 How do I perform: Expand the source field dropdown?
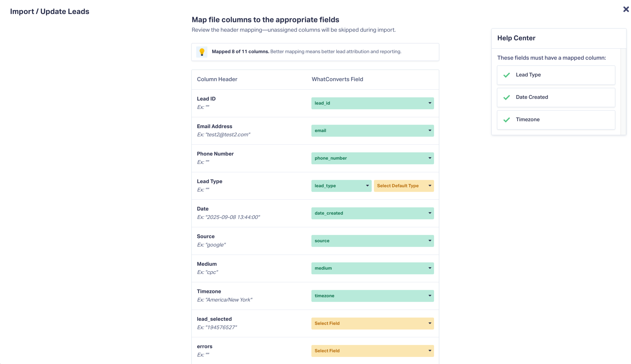click(x=372, y=241)
